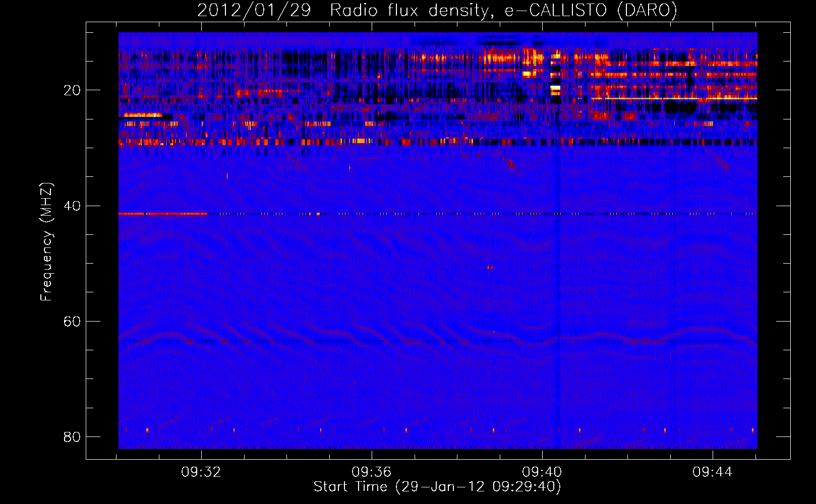Click the 09:32 time tick label

(x=201, y=472)
